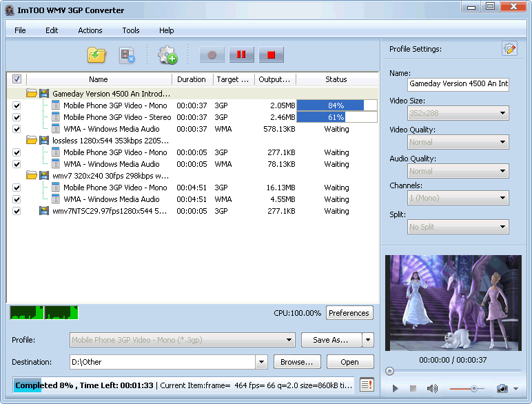The image size is (532, 404).
Task: Click the Add File folder icon
Action: click(x=96, y=55)
